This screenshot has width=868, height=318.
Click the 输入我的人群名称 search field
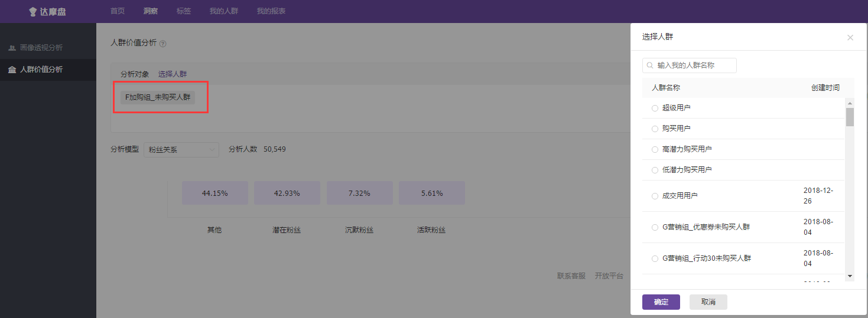click(x=690, y=65)
